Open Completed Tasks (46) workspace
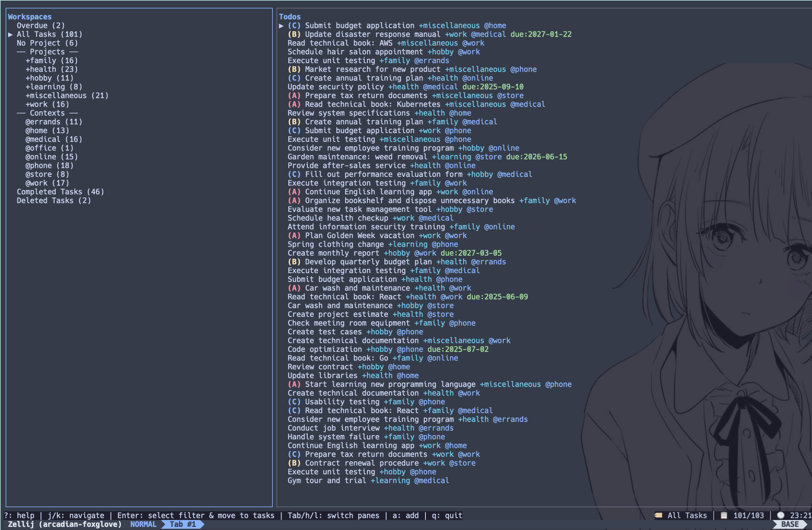Viewport: 812px width, 530px height. [60, 192]
